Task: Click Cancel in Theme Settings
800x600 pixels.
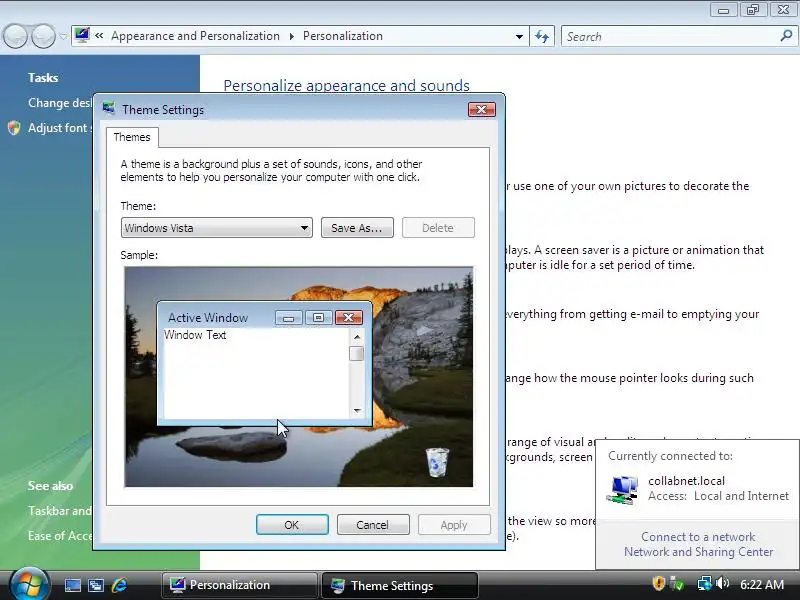Action: (373, 524)
